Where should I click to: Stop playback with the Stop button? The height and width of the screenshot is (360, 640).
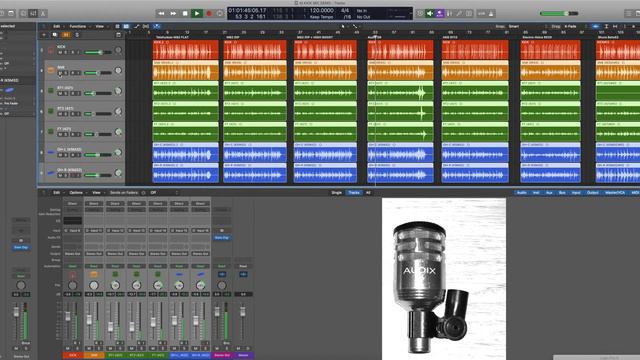coord(185,13)
